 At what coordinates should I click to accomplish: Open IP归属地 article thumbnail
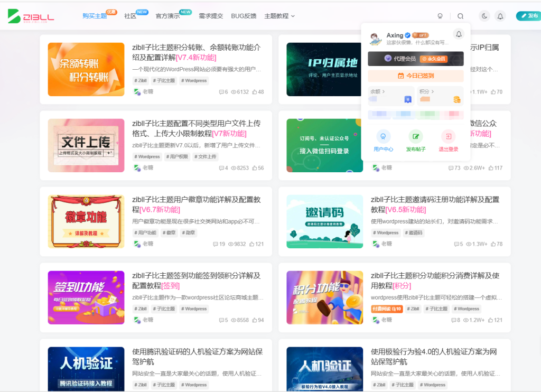point(324,69)
